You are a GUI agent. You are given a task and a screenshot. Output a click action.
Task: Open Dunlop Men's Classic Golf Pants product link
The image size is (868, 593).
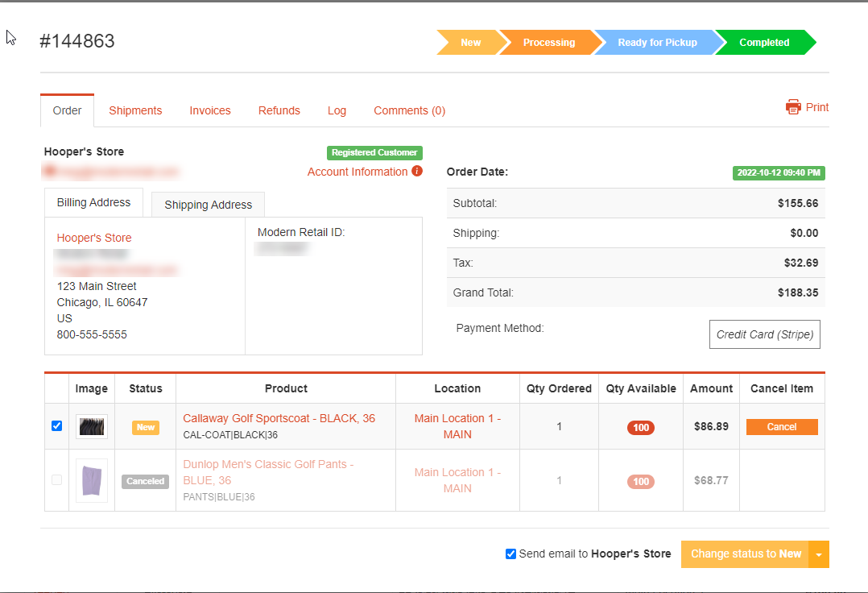pyautogui.click(x=268, y=472)
